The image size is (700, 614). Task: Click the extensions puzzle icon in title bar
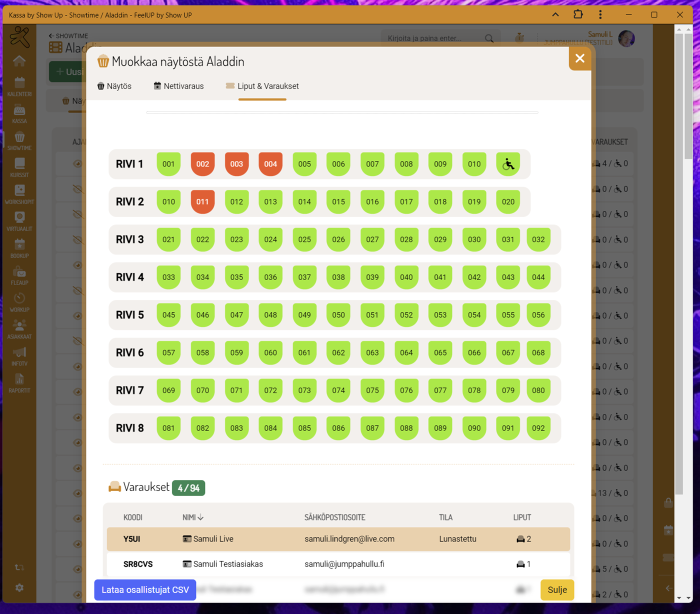(578, 14)
